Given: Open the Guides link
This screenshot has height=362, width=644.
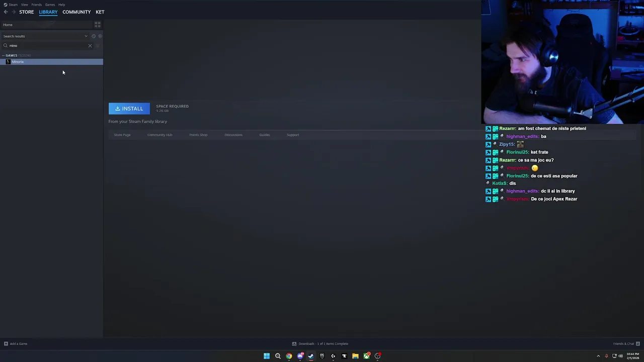Looking at the screenshot, I should click(x=265, y=135).
